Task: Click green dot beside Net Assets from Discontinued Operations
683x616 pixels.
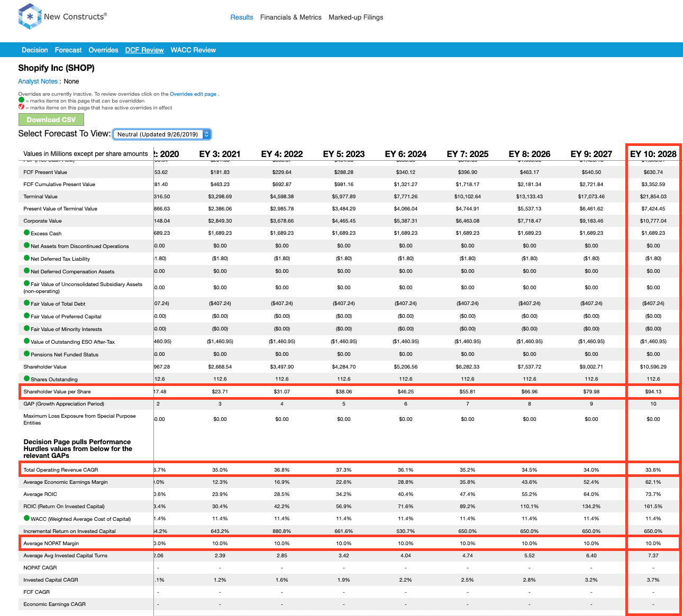Action: (x=26, y=245)
